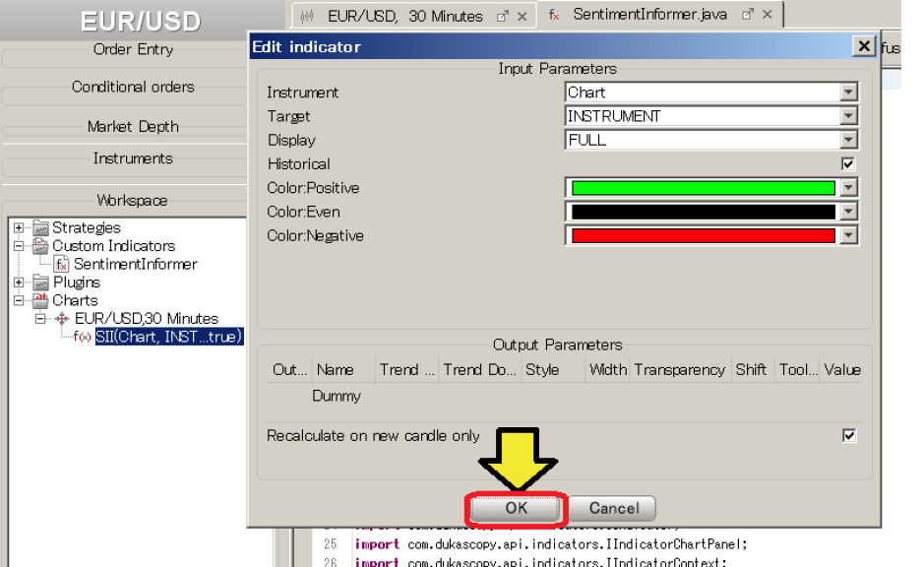Click the f(x) icon beside SII indicator
Screen dimensions: 924x567
[83, 337]
